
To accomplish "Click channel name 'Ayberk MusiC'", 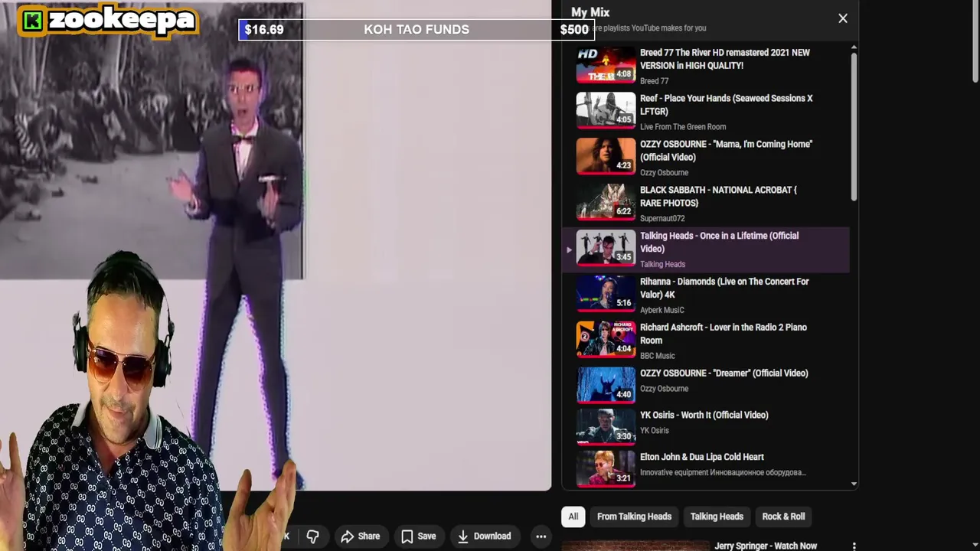I will point(662,310).
